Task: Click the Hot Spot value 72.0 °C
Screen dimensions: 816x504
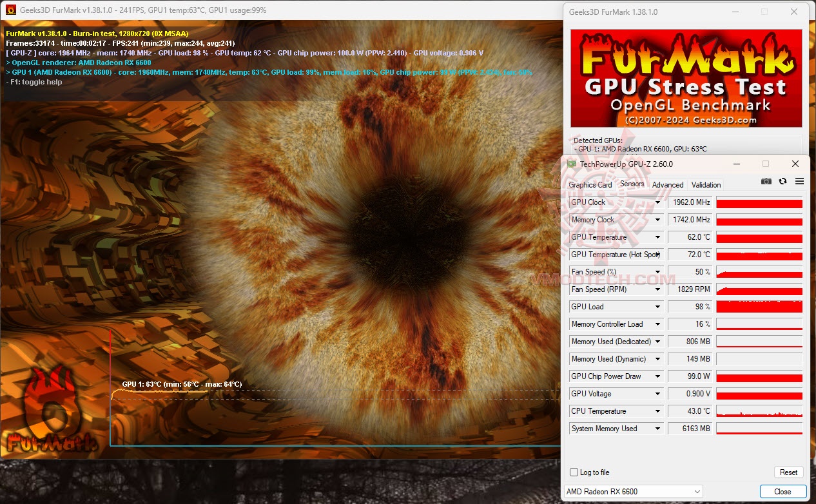Action: click(690, 255)
